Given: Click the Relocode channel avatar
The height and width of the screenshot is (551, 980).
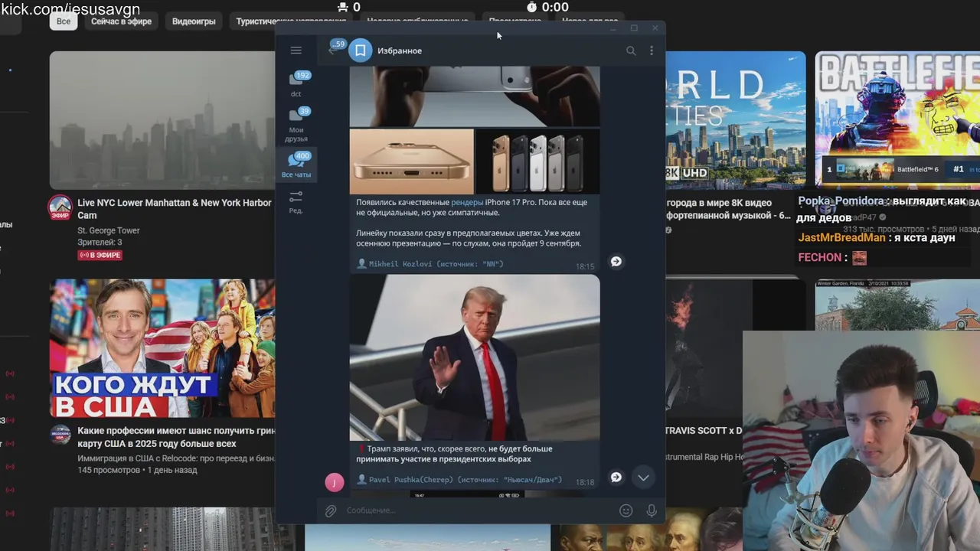Looking at the screenshot, I should coord(60,435).
